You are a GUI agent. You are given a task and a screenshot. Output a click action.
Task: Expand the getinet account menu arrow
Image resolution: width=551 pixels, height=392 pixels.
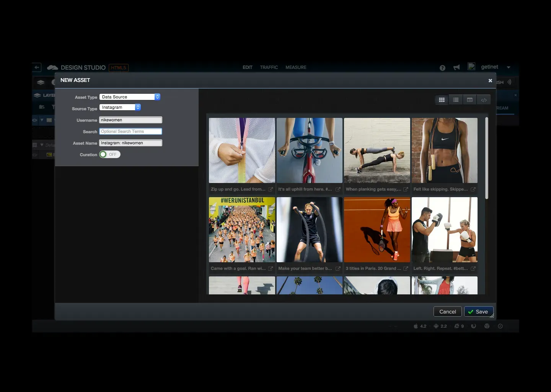pyautogui.click(x=509, y=67)
